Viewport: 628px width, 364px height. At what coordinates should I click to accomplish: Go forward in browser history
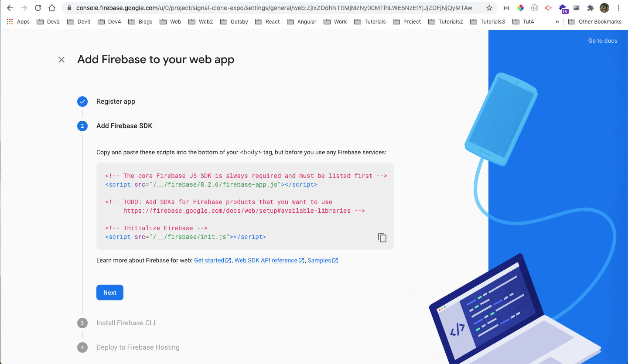pos(24,8)
